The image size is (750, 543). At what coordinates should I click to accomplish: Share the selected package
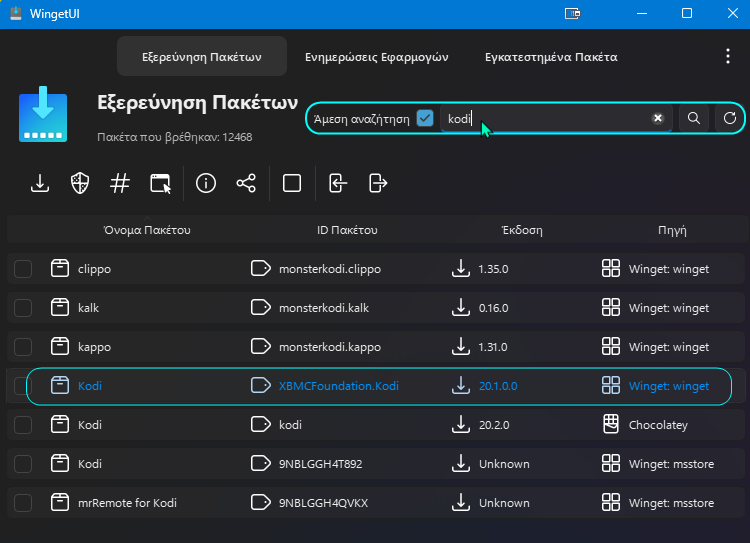[246, 183]
